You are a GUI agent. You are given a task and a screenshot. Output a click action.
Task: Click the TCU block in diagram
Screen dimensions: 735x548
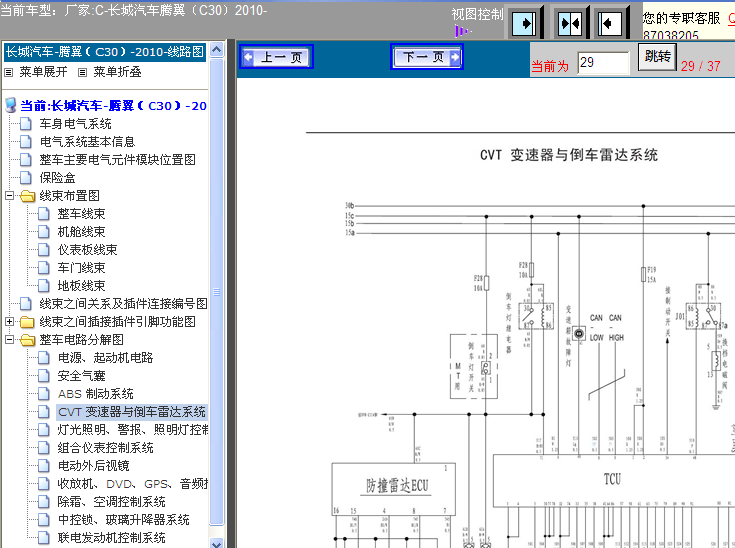point(612,479)
